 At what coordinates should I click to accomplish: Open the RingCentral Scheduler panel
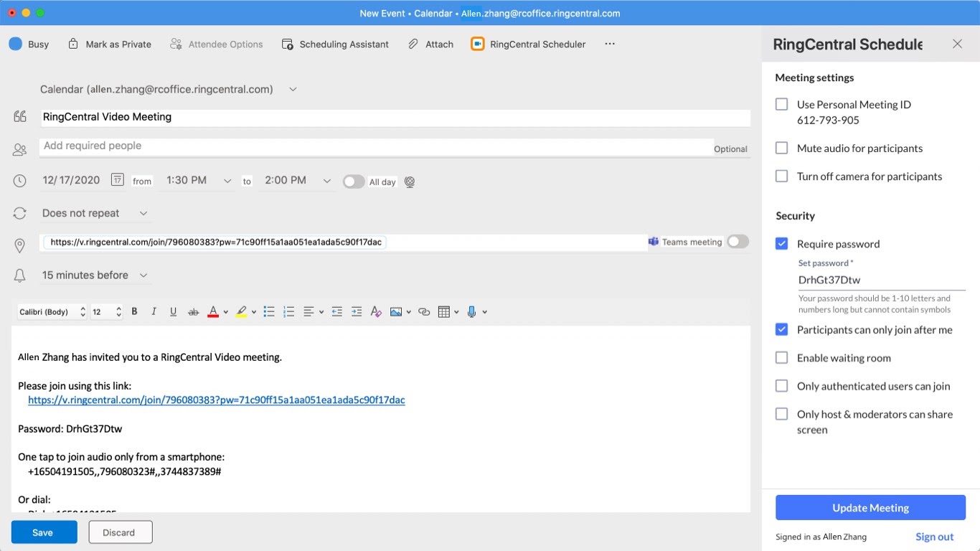pos(529,44)
